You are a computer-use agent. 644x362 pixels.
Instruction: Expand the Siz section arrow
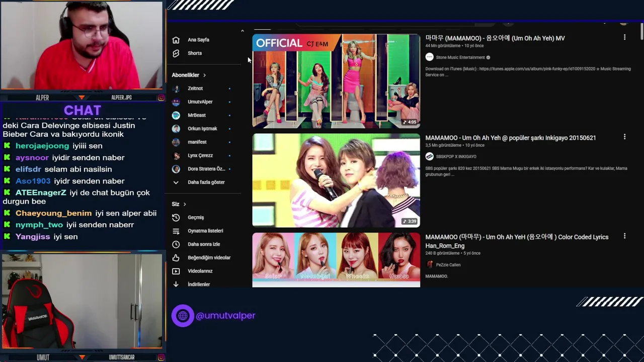(185, 204)
